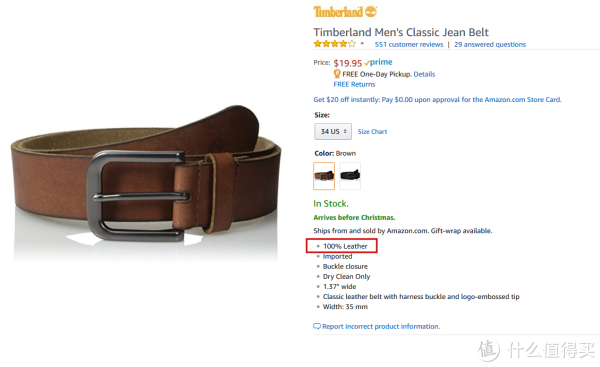Open the 29 answered questions link
Viewport: 600px width, 367px height.
pos(490,44)
